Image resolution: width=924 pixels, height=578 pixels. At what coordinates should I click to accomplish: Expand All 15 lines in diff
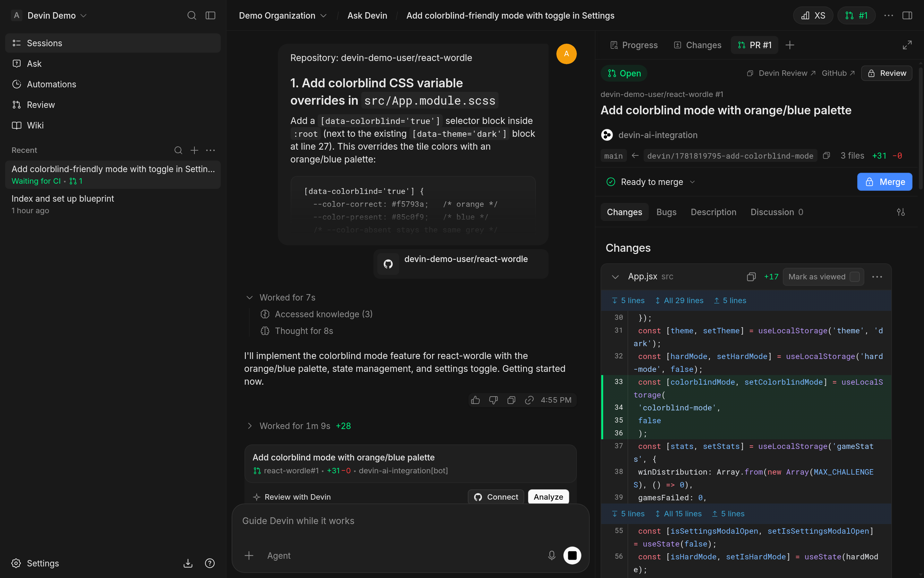[679, 514]
